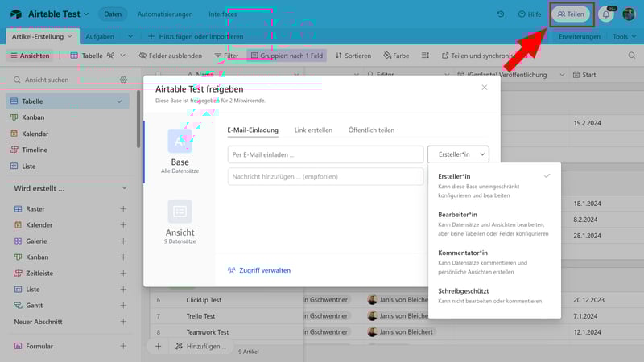
Task: Click Felder ausblenden button
Action: (x=171, y=56)
